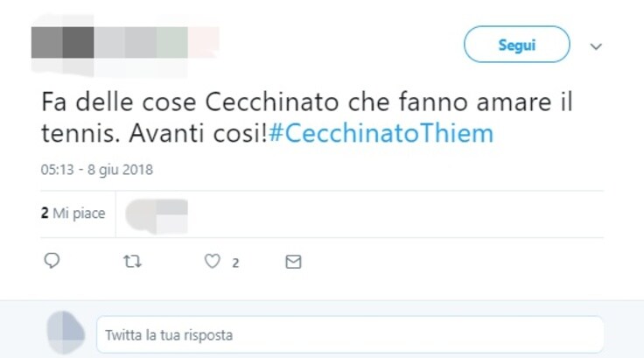Viewport: 644px width, 358px height.
Task: View the 2 Mi piace likes list
Action: click(x=73, y=214)
